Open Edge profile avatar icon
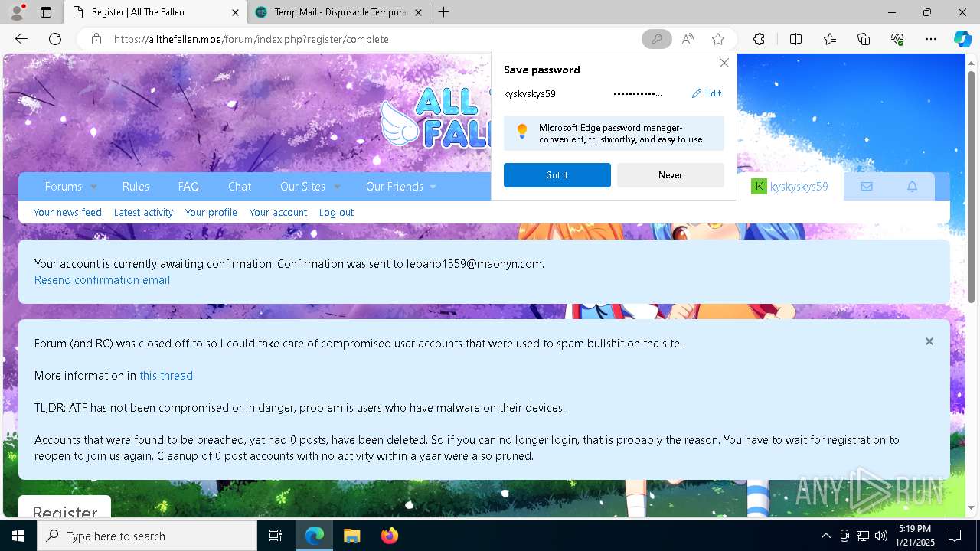 point(17,12)
